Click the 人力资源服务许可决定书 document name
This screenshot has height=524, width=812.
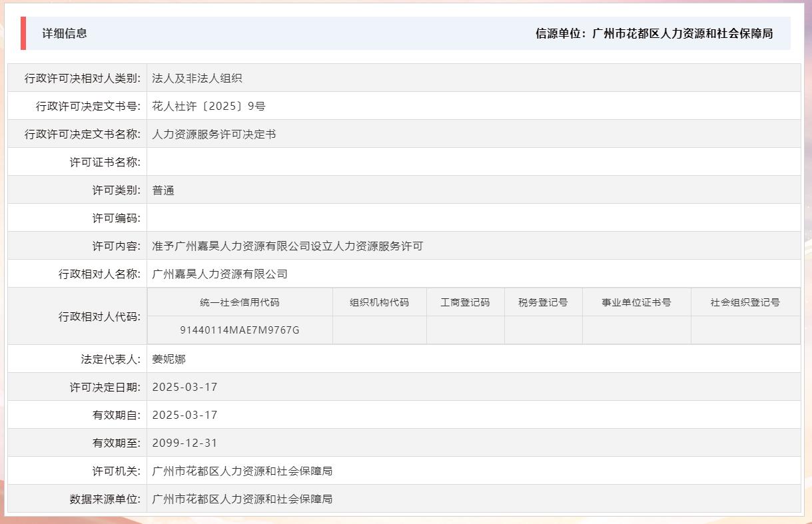[x=215, y=134]
